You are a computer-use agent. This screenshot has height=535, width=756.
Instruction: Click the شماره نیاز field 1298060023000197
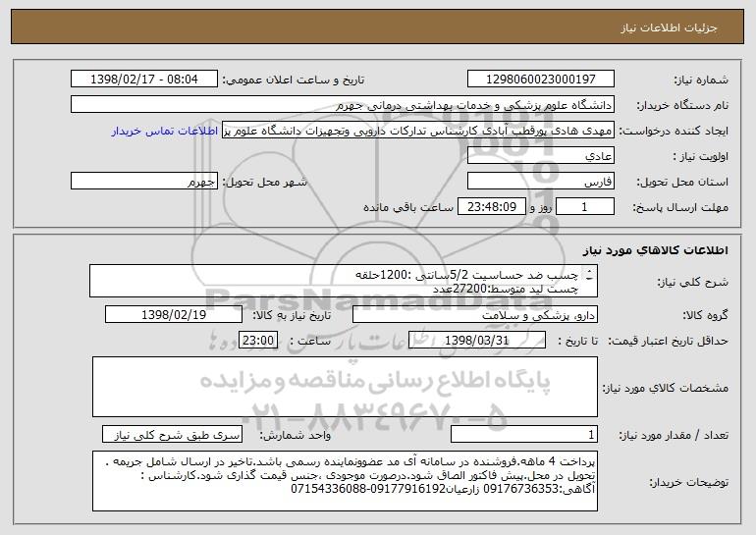[540, 79]
